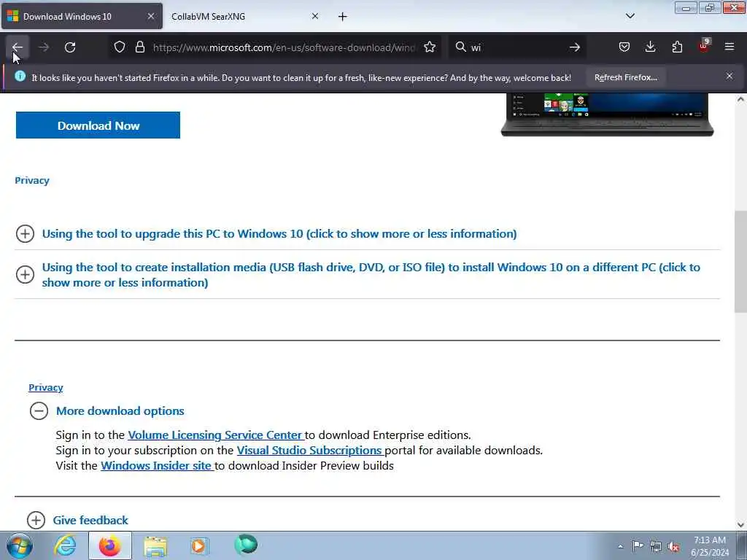
Task: Open the Action Center flag icon
Action: click(x=638, y=545)
